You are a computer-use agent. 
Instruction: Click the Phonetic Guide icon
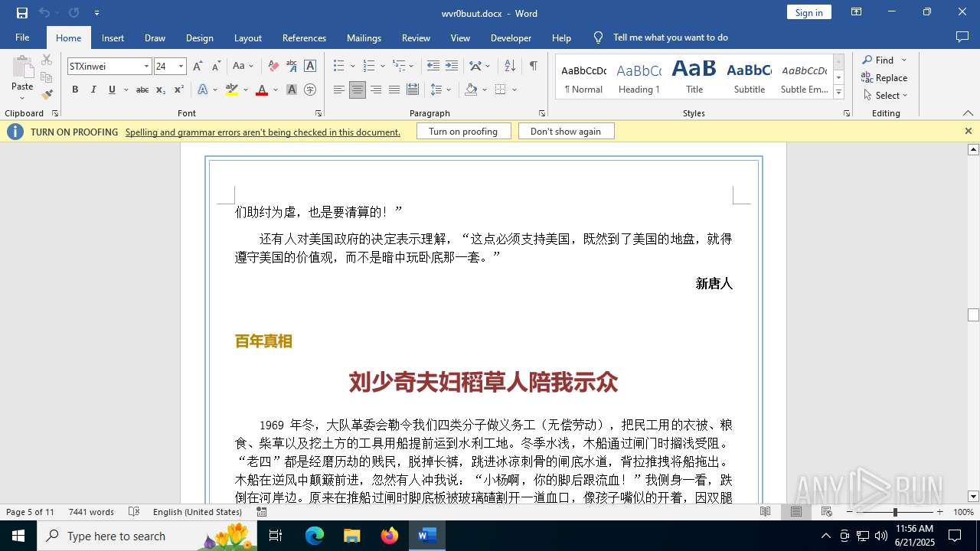click(x=291, y=67)
